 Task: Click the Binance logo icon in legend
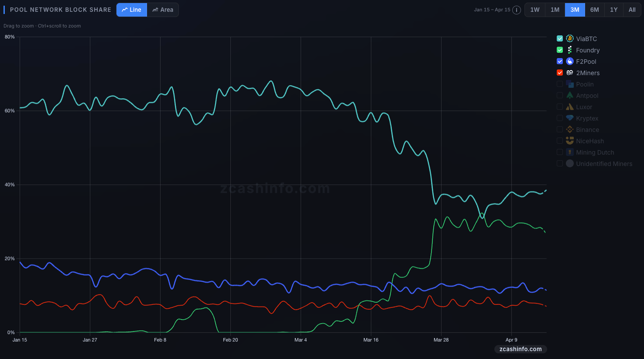[x=570, y=130]
